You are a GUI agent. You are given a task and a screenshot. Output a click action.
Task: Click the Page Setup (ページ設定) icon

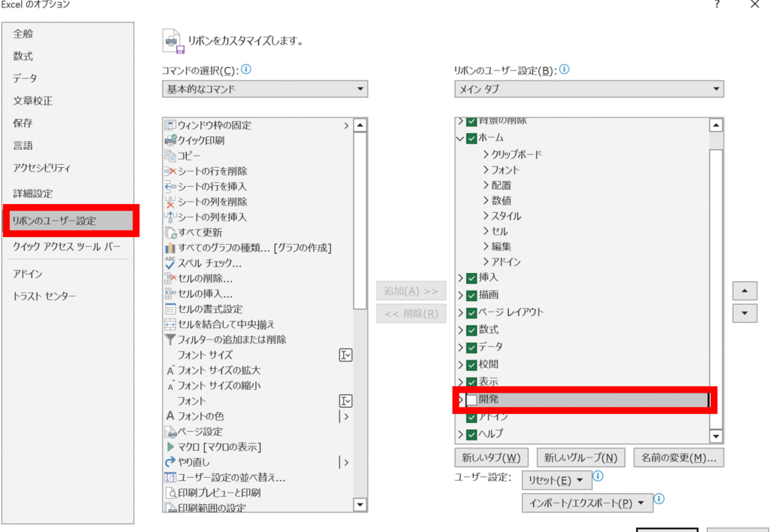(x=170, y=432)
